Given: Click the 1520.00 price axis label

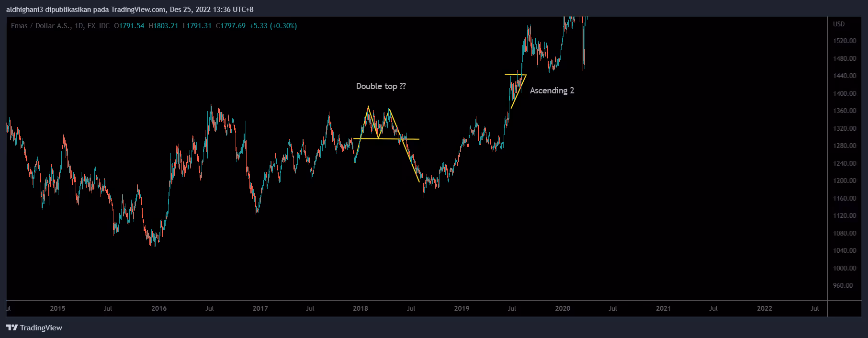Looking at the screenshot, I should click(x=845, y=41).
